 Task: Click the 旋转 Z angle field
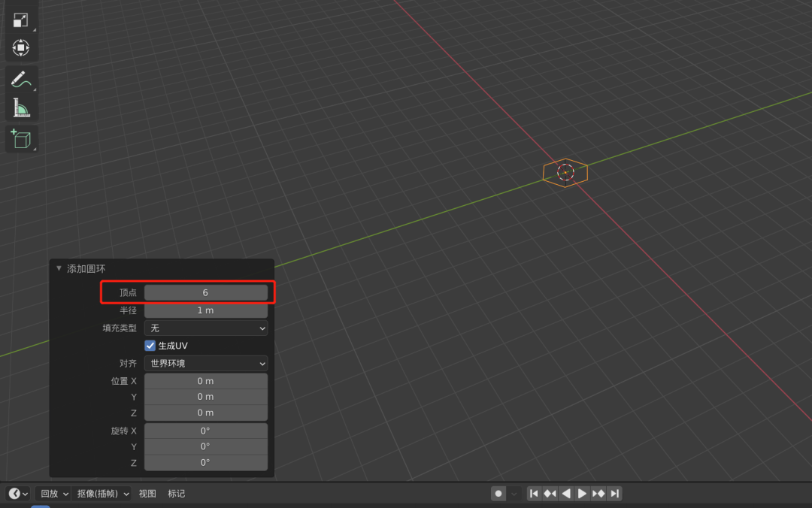(x=205, y=462)
